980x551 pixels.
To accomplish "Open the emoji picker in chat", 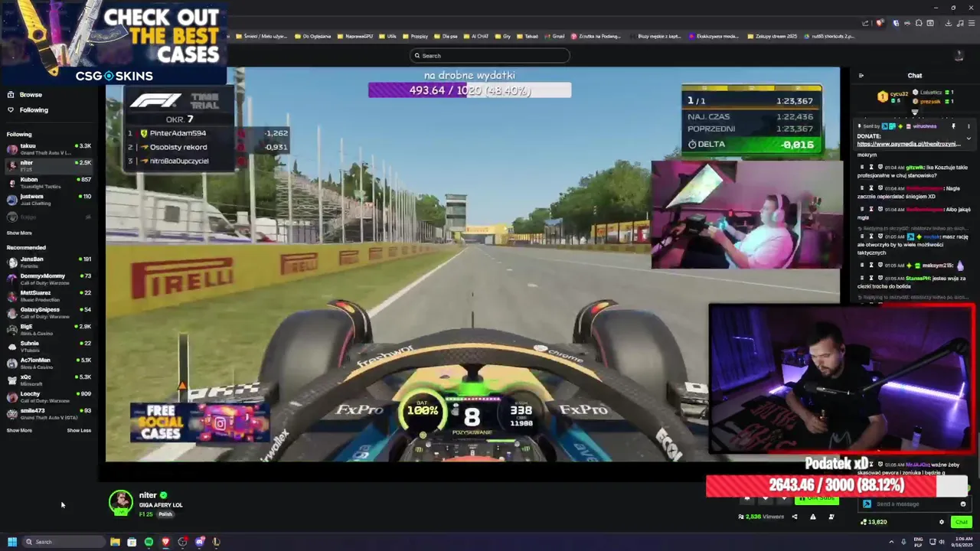I will click(962, 504).
